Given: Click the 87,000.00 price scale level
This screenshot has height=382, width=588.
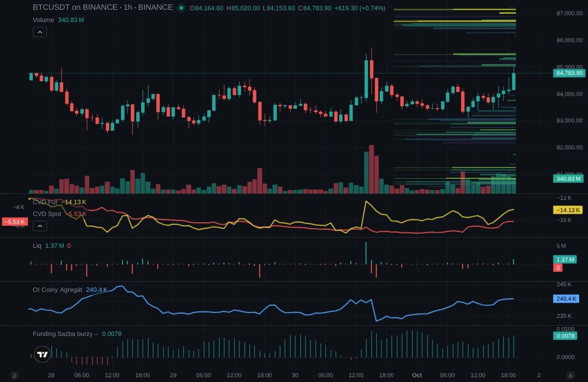Looking at the screenshot, I should [x=569, y=13].
